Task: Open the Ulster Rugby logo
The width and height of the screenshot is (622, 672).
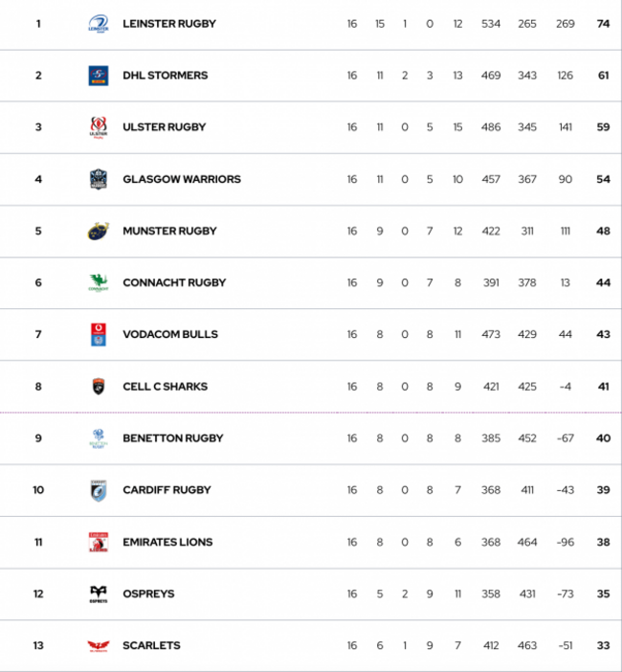Action: tap(99, 127)
